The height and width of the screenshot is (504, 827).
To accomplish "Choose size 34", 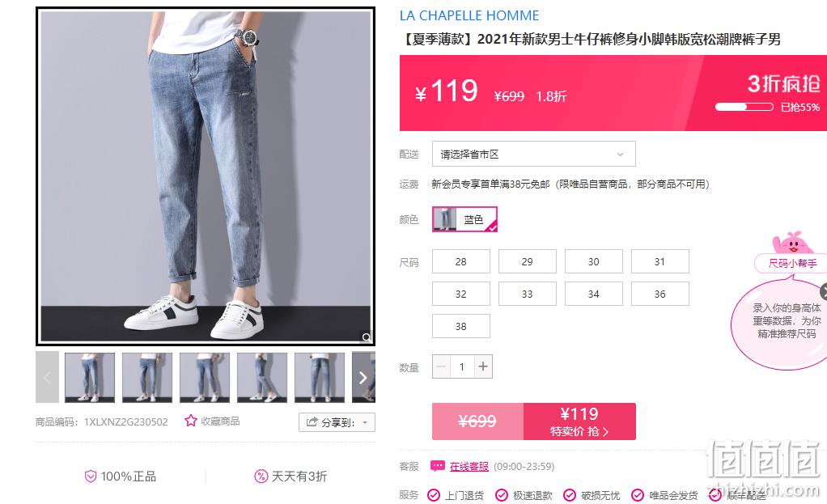I will [593, 294].
